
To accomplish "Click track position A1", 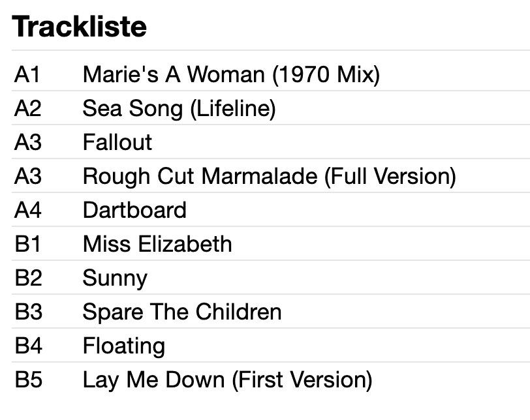I will tap(27, 74).
